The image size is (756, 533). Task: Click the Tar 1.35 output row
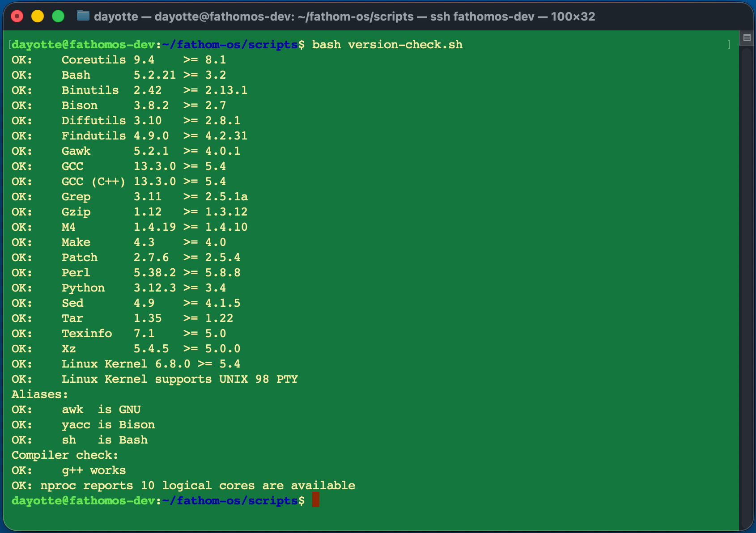coord(122,318)
